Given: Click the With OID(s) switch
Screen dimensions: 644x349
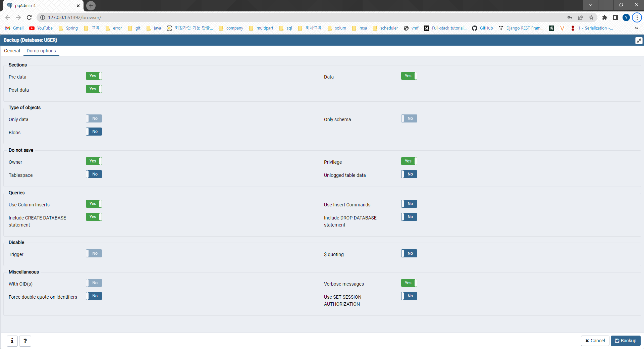Looking at the screenshot, I should pos(94,283).
